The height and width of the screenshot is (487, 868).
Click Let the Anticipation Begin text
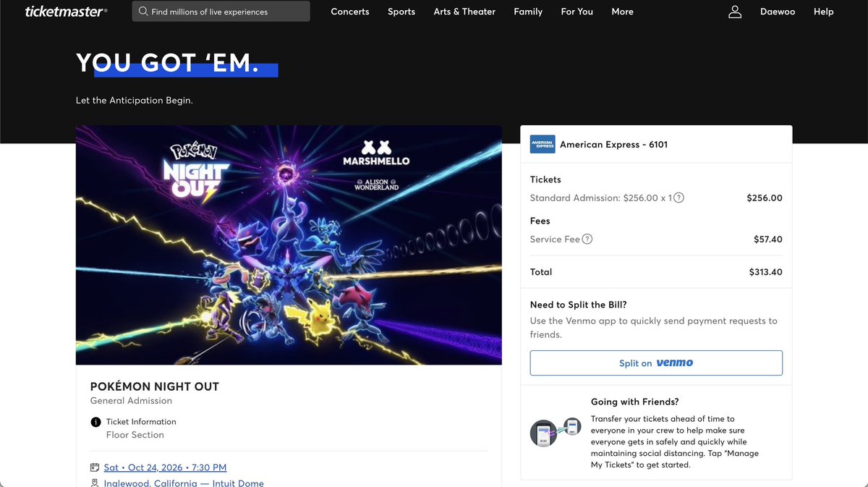coord(135,101)
